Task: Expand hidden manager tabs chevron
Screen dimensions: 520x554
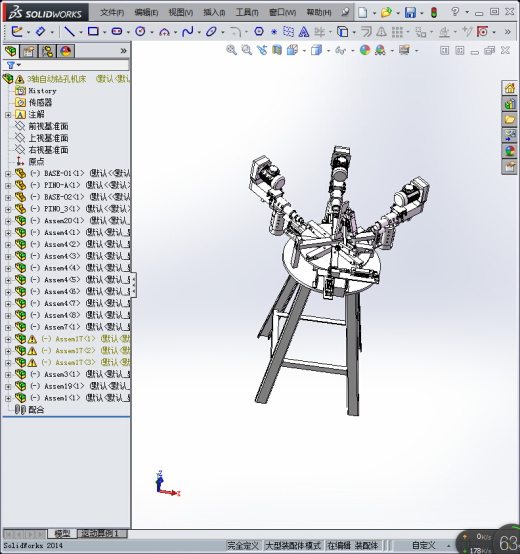Action: click(123, 51)
